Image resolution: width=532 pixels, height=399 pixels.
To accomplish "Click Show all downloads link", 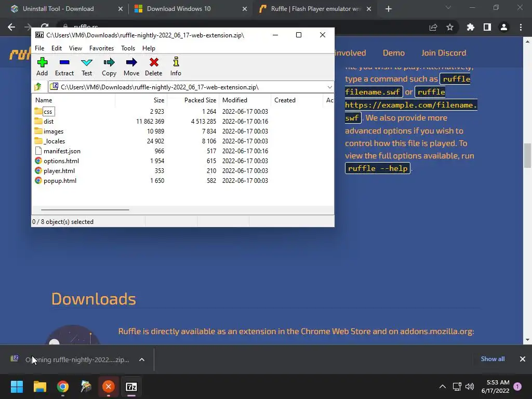I will 493,359.
